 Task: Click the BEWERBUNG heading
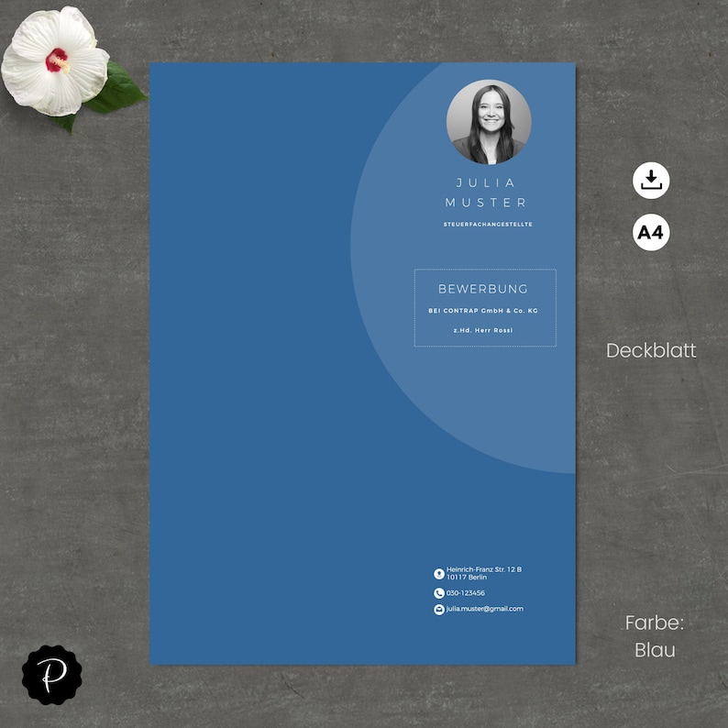(483, 289)
